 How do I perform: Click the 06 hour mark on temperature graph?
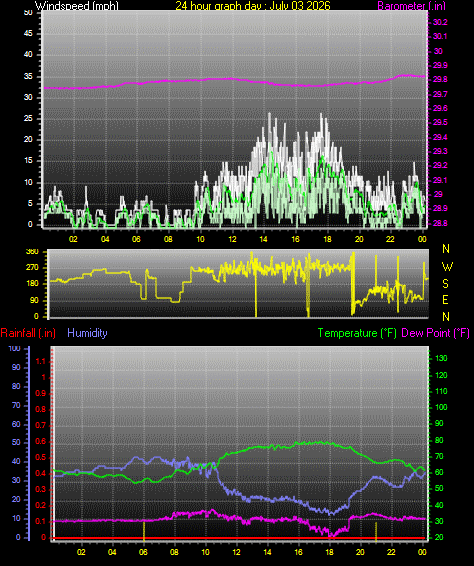[143, 552]
